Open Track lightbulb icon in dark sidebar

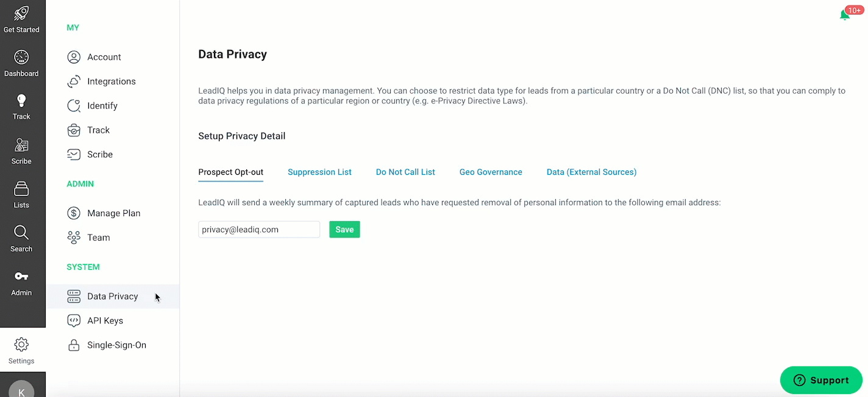(x=21, y=101)
